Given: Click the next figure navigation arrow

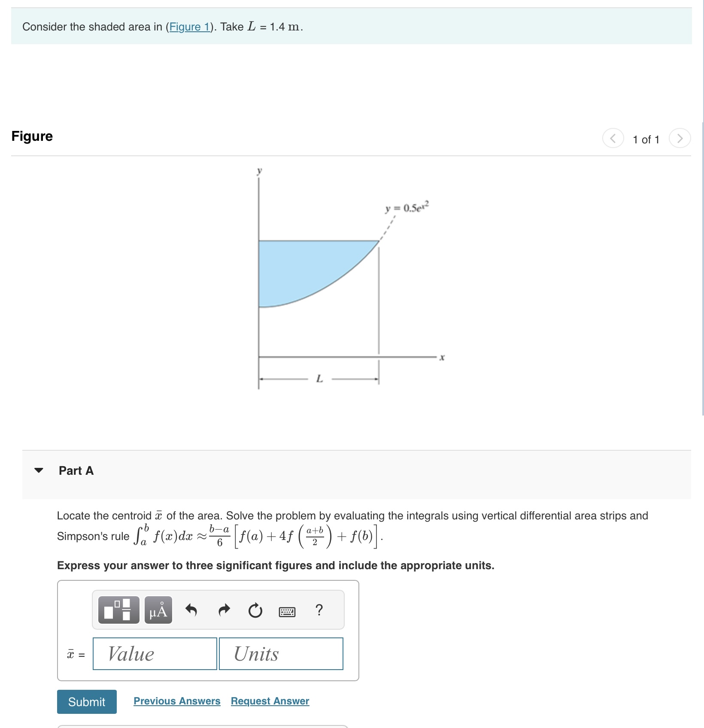Looking at the screenshot, I should (680, 138).
